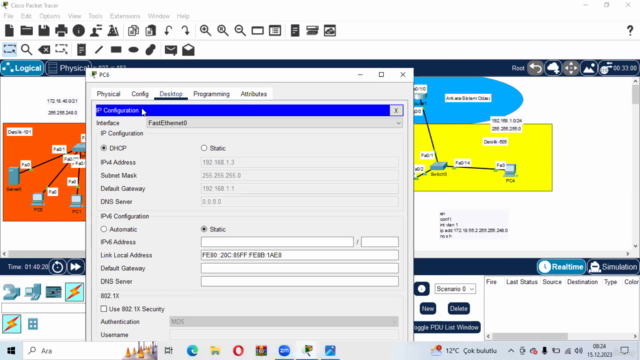
Task: Open Microsoft Edge from taskbar
Action: 192,351
